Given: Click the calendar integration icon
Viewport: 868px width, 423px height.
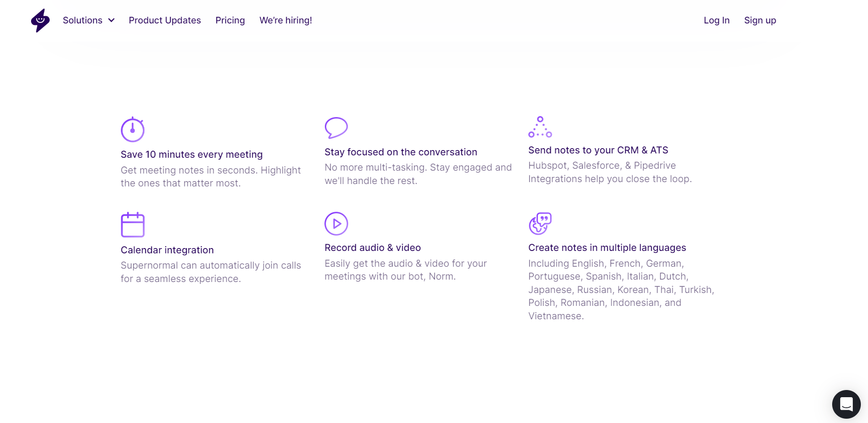Looking at the screenshot, I should [132, 225].
